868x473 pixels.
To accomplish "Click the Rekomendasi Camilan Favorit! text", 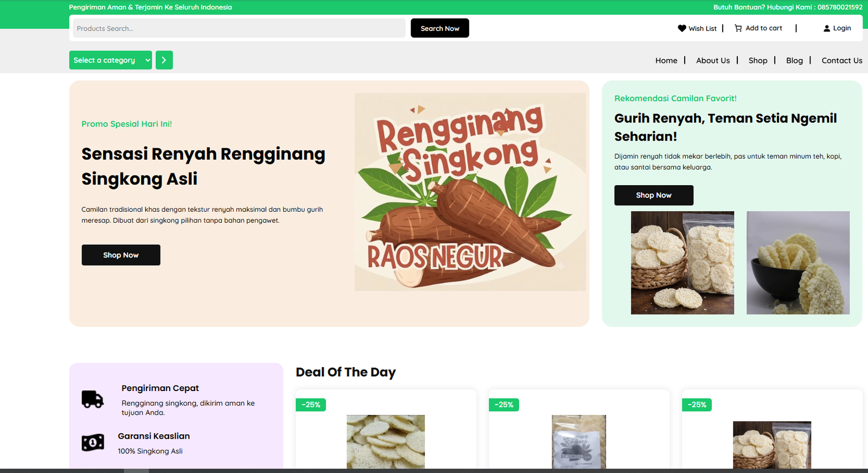I will click(675, 98).
